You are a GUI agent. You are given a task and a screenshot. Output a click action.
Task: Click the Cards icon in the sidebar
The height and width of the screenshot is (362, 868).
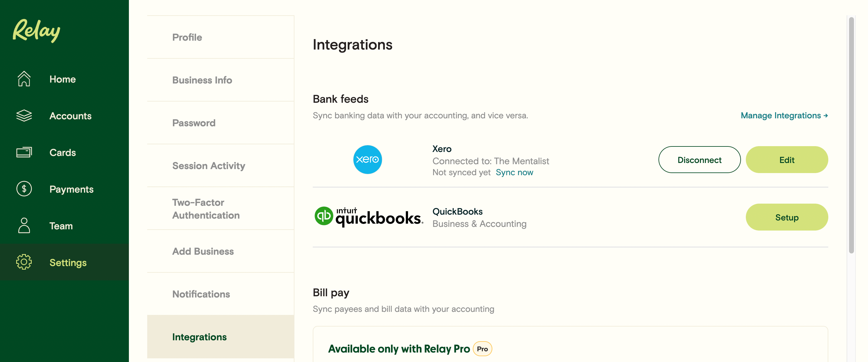click(24, 153)
